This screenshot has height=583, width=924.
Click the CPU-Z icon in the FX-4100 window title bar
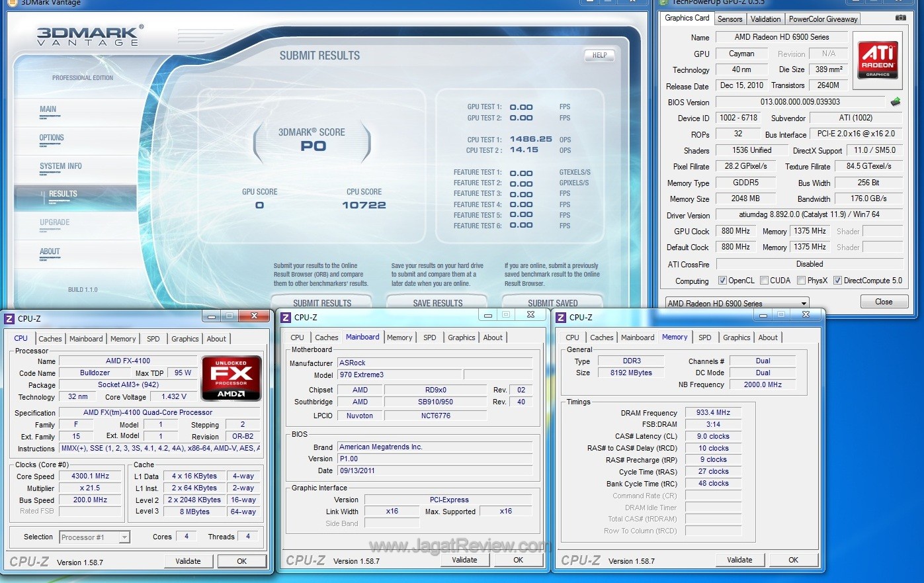point(9,319)
